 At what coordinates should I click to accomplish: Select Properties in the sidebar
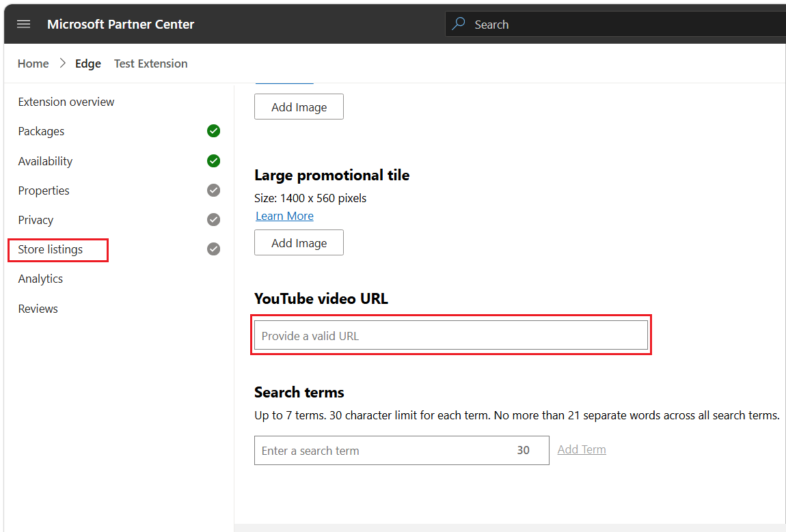[x=44, y=191]
